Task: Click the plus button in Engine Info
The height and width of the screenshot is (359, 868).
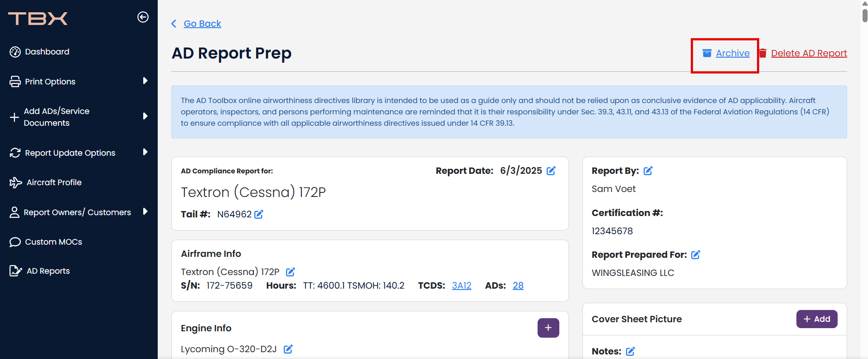Action: point(548,328)
